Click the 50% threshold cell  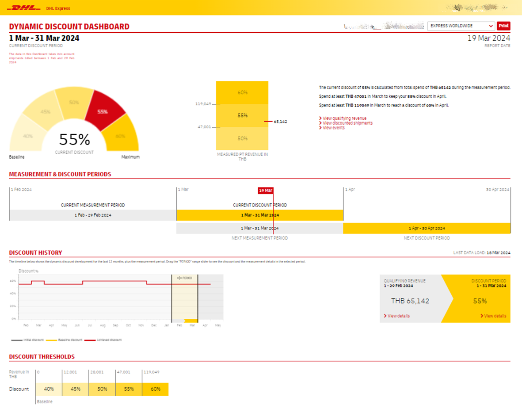(x=102, y=389)
